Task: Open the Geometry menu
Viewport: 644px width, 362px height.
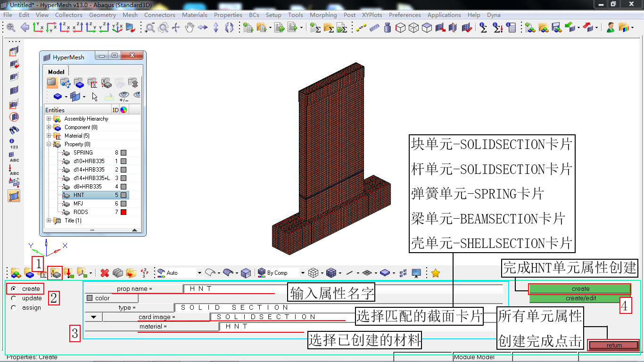Action: pyautogui.click(x=102, y=15)
